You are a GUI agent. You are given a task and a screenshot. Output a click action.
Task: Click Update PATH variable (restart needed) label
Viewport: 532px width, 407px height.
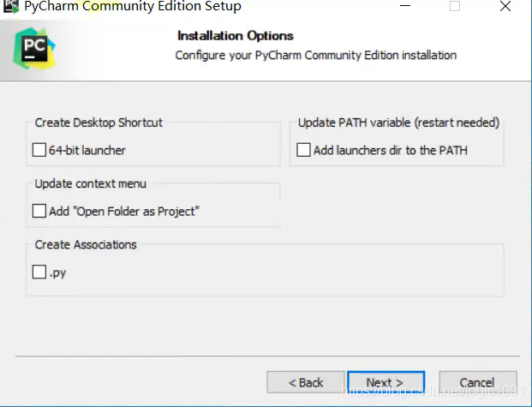click(x=398, y=123)
